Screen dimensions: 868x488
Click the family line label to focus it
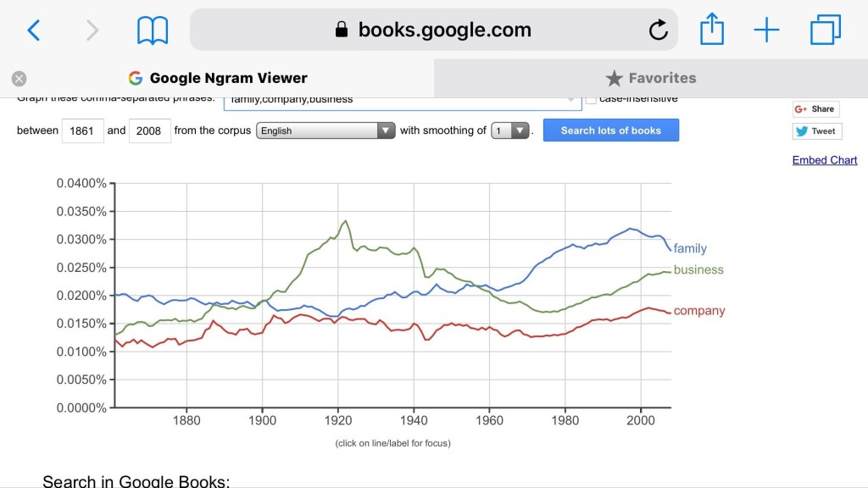[690, 248]
